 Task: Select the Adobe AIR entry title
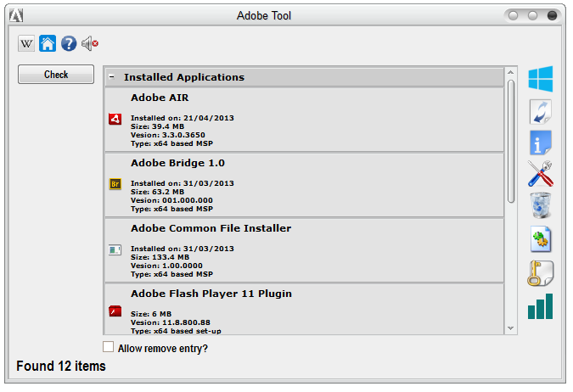point(160,98)
